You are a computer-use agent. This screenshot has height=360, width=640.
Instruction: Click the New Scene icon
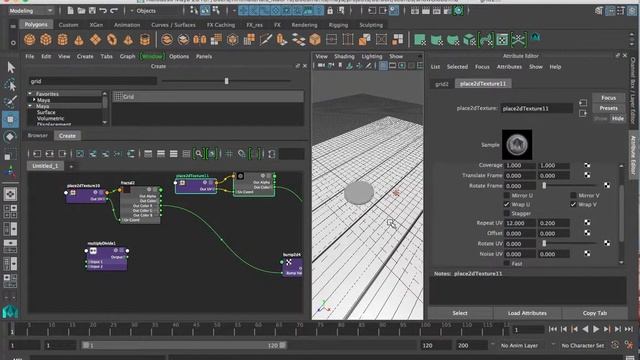pos(71,11)
